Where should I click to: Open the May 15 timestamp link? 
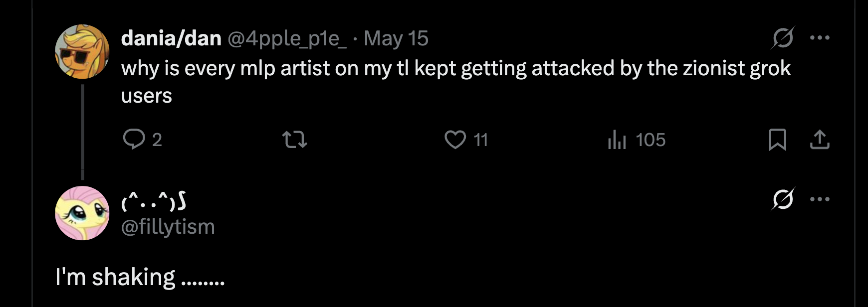tap(396, 38)
